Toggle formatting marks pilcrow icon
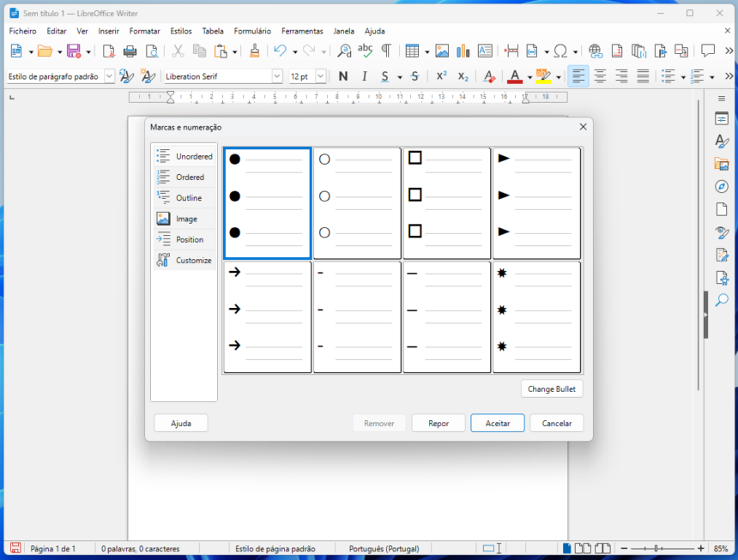This screenshot has height=560, width=738. pyautogui.click(x=386, y=51)
